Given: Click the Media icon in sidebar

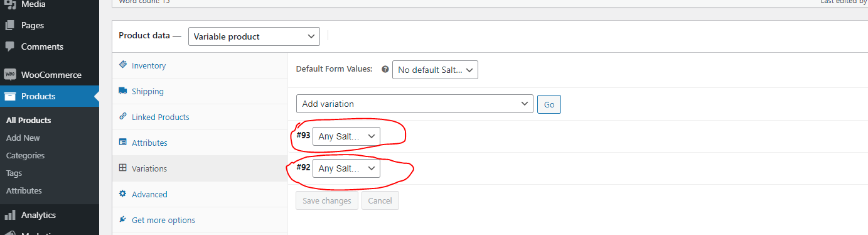Looking at the screenshot, I should pyautogui.click(x=10, y=4).
